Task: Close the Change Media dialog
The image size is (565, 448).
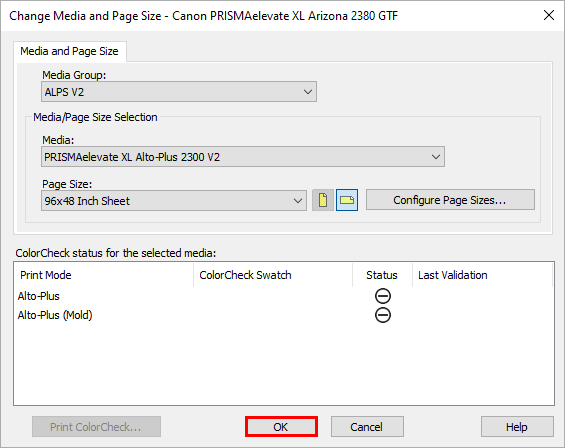Action: pos(548,15)
